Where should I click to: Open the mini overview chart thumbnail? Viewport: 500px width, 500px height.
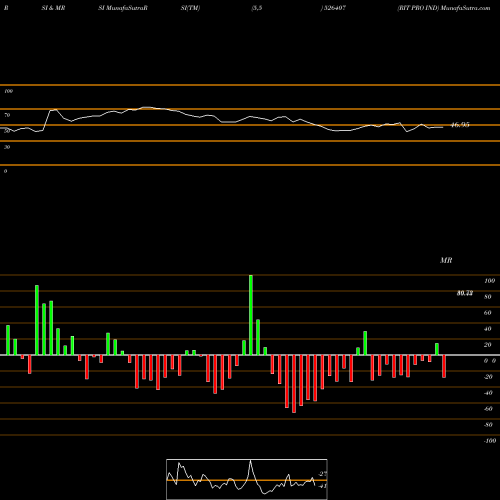247,479
